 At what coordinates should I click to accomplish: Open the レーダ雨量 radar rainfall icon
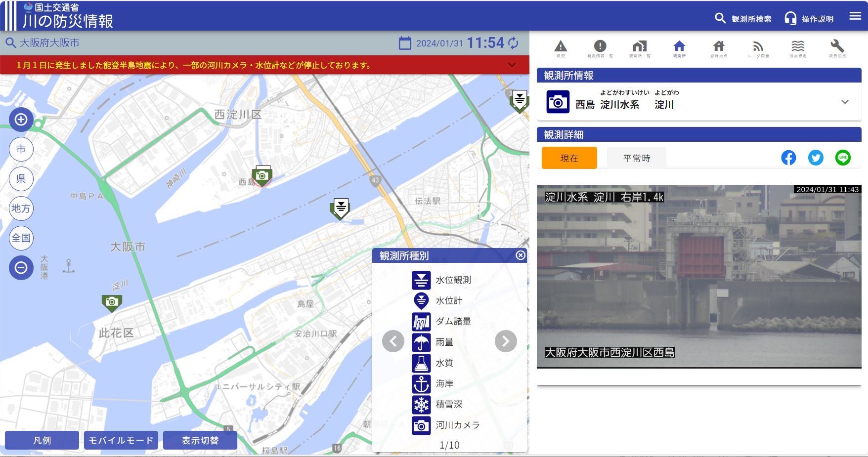pyautogui.click(x=758, y=48)
